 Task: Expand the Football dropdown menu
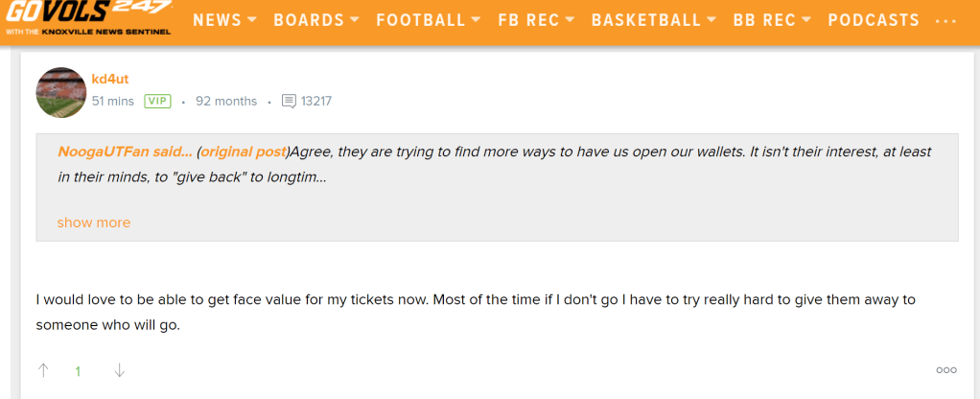pyautogui.click(x=427, y=20)
